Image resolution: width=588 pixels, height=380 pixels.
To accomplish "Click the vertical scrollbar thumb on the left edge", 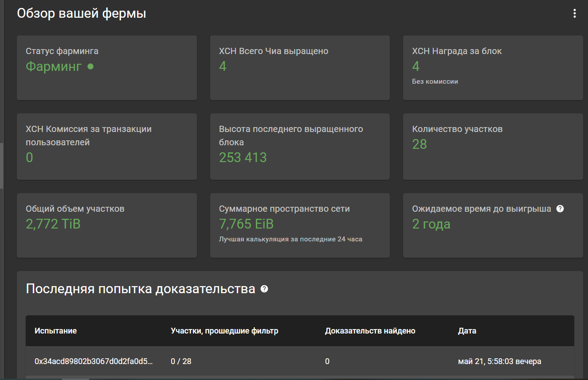I will tap(1, 166).
